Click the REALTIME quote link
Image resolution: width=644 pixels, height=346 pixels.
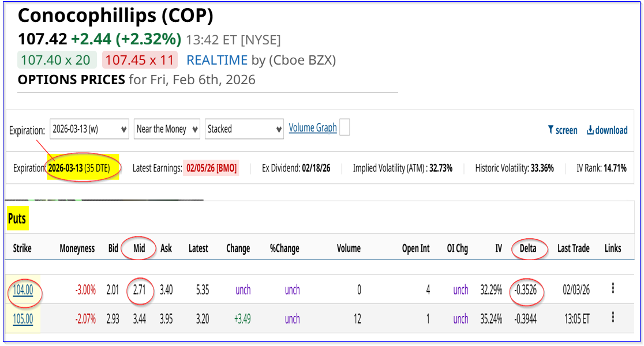[216, 60]
